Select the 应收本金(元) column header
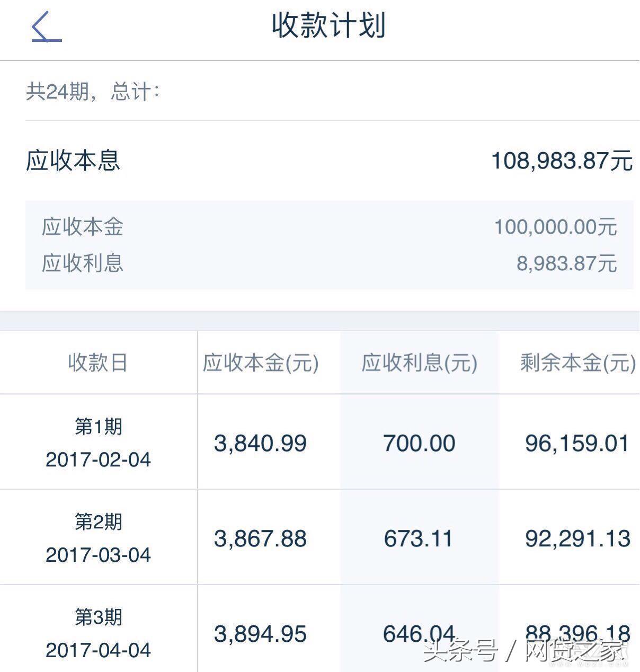This screenshot has height=672, width=640. point(261,362)
